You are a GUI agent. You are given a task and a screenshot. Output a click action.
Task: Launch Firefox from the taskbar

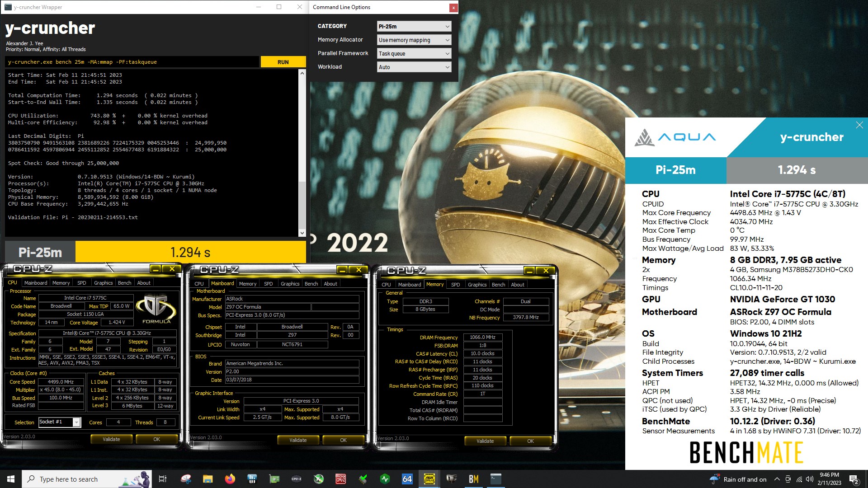pos(230,479)
